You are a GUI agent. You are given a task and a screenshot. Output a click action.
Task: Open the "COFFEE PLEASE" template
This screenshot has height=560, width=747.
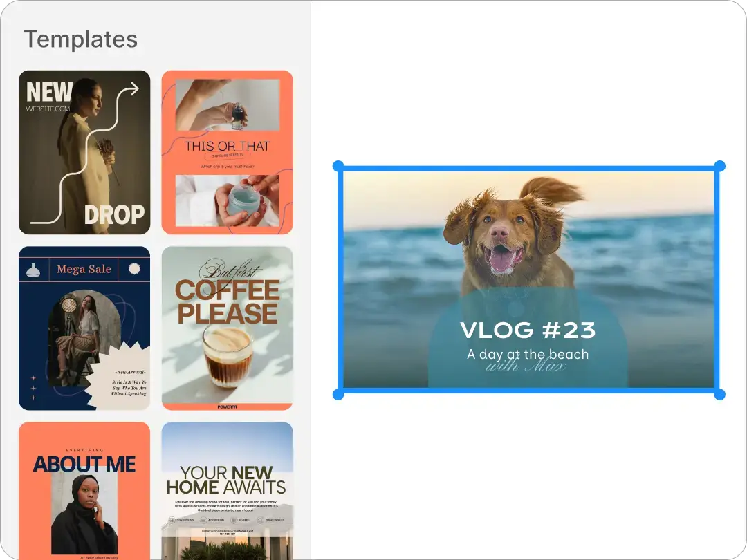coord(228,328)
